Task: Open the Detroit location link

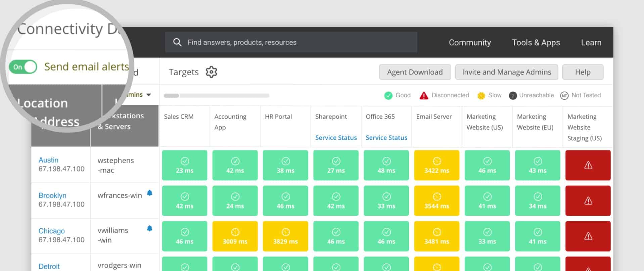Action: click(x=49, y=267)
